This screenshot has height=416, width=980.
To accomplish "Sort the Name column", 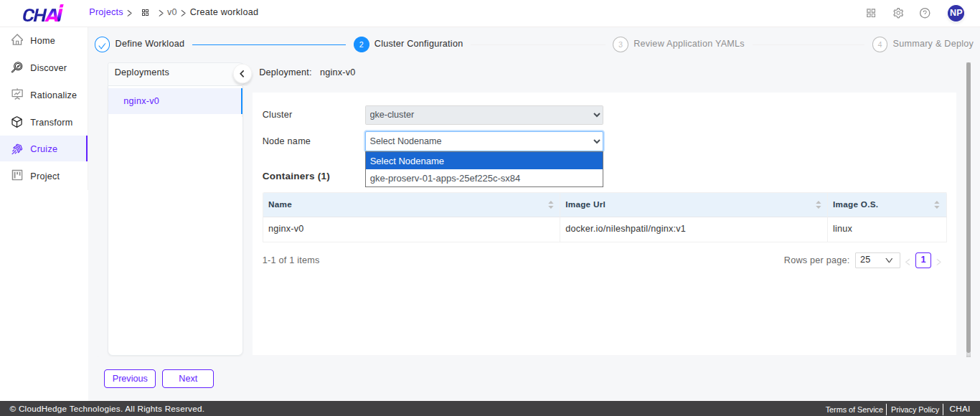I will [x=550, y=205].
